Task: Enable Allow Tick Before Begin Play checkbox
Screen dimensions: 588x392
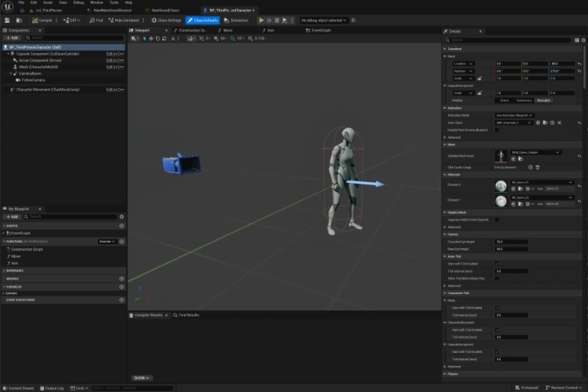Action: [497, 278]
